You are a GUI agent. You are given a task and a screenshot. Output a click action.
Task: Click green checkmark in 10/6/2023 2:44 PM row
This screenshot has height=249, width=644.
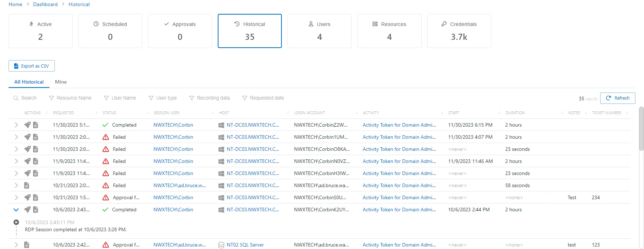click(105, 210)
